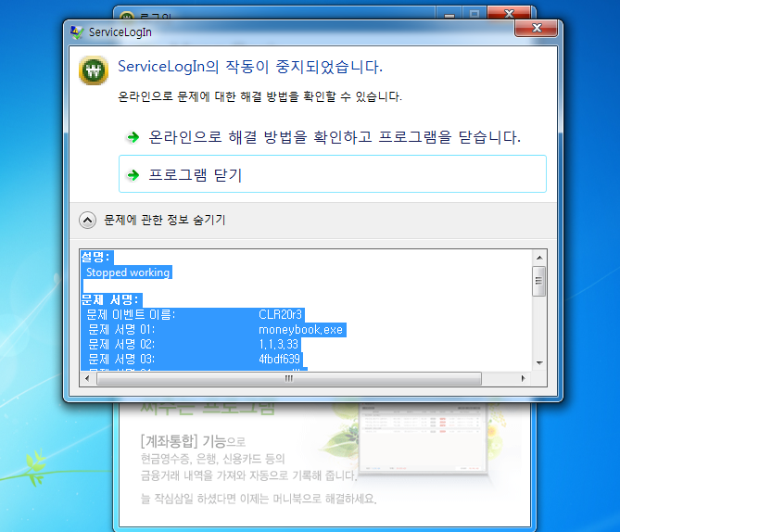
Task: Maximize the background login window
Action: click(474, 13)
